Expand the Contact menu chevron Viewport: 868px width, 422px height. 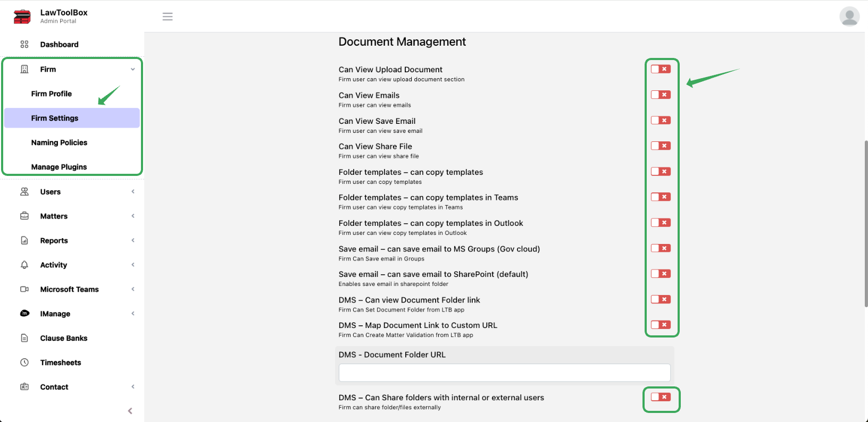tap(133, 387)
